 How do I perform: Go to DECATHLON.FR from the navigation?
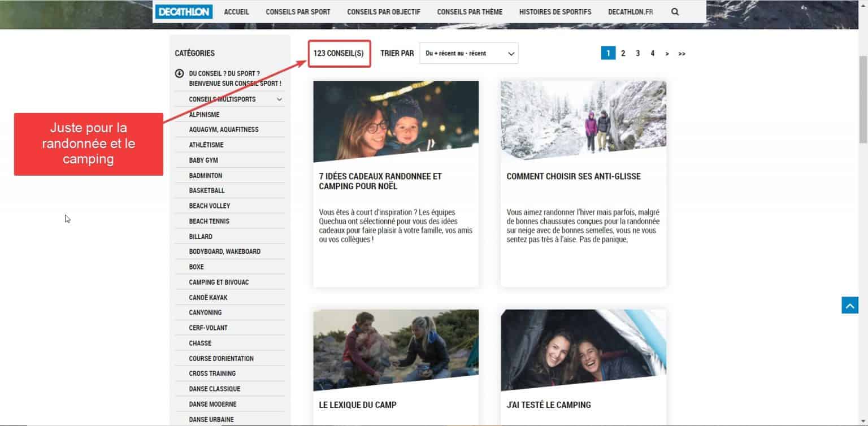click(x=631, y=11)
